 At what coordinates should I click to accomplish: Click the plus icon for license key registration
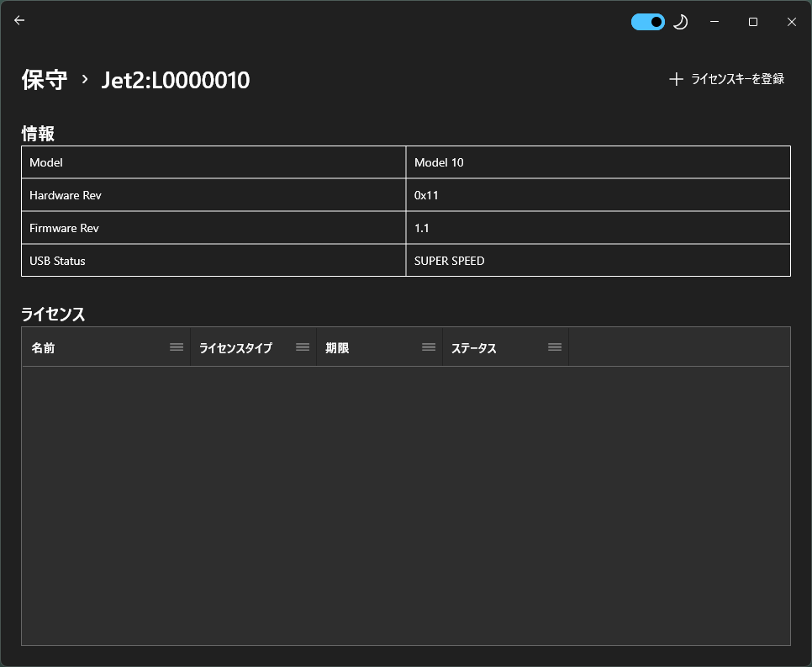click(676, 79)
